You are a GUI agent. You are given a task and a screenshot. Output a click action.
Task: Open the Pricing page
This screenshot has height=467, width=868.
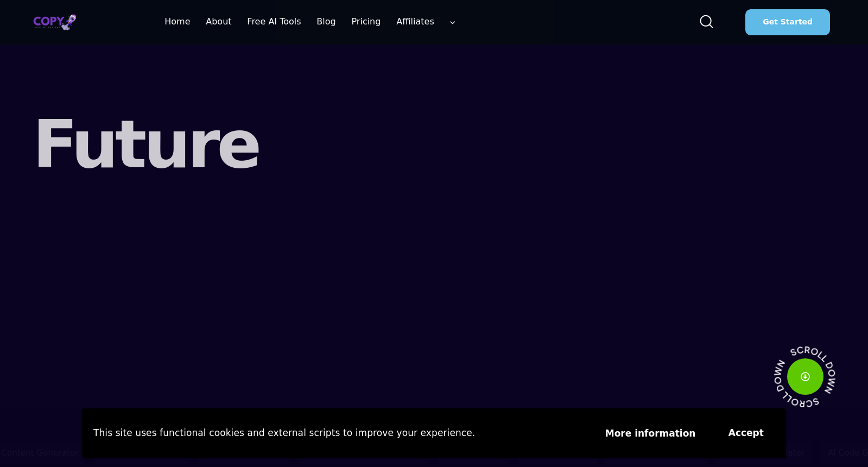(x=366, y=22)
